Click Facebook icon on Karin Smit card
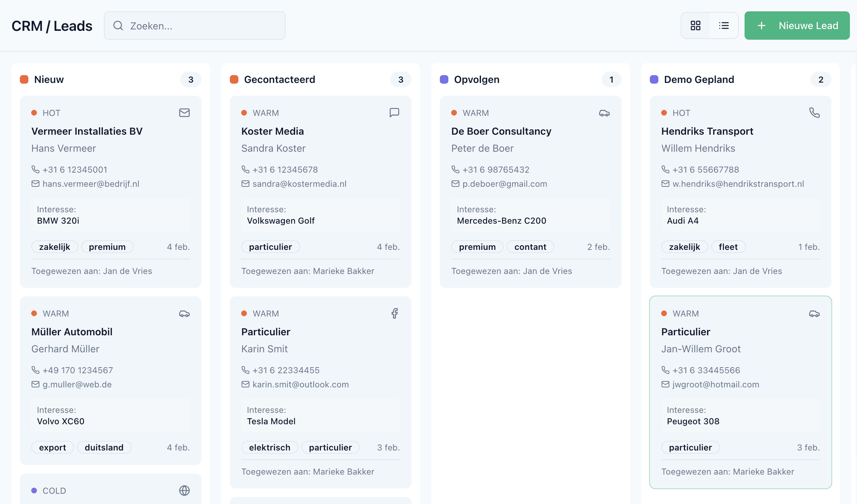 tap(394, 313)
